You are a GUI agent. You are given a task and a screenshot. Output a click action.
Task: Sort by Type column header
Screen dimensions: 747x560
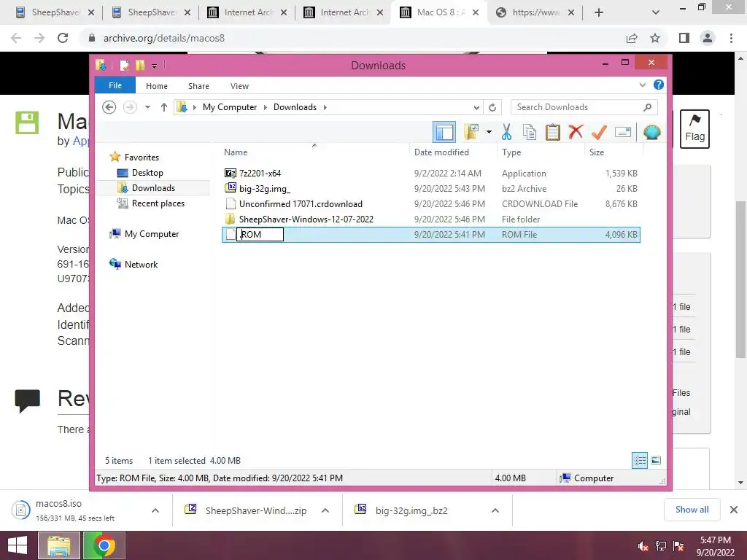[541, 152]
